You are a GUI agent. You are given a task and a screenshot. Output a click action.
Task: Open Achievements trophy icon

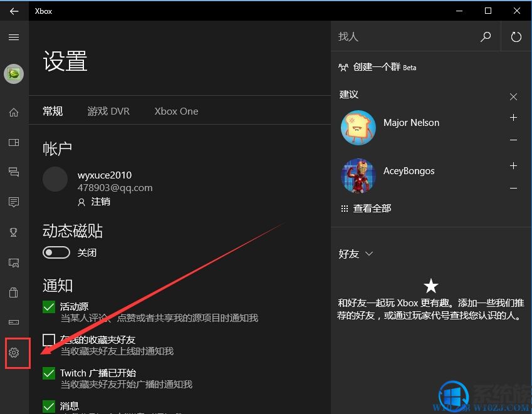click(x=14, y=232)
